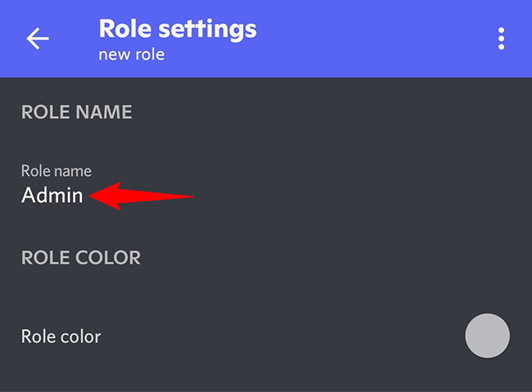This screenshot has height=392, width=532.
Task: Go back using the left arrow
Action: pyautogui.click(x=38, y=38)
